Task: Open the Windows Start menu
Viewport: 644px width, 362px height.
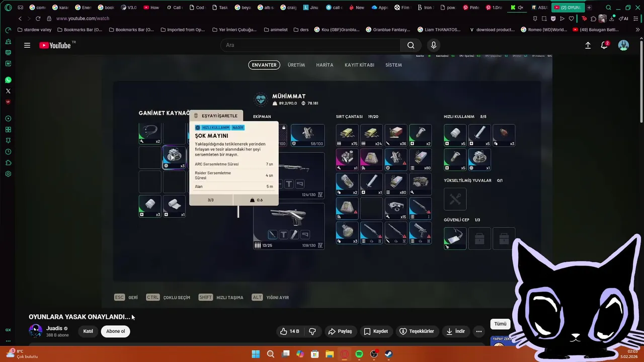Action: click(256, 354)
